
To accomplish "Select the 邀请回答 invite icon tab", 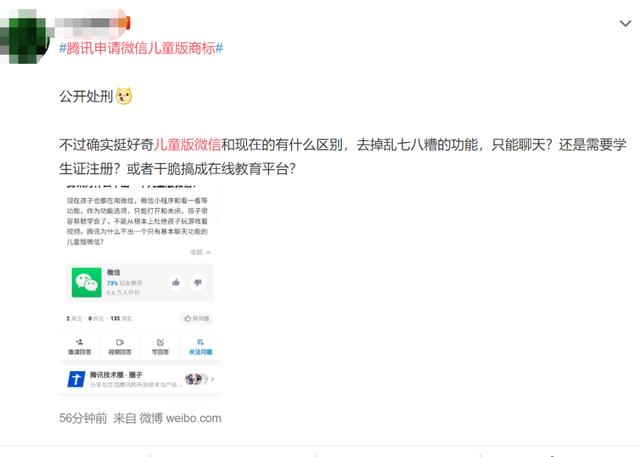I will (80, 347).
